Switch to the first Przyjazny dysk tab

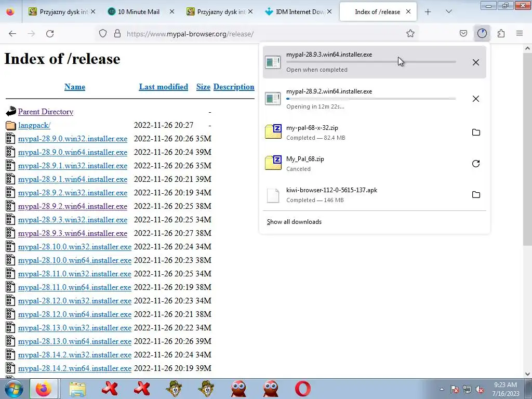63,11
